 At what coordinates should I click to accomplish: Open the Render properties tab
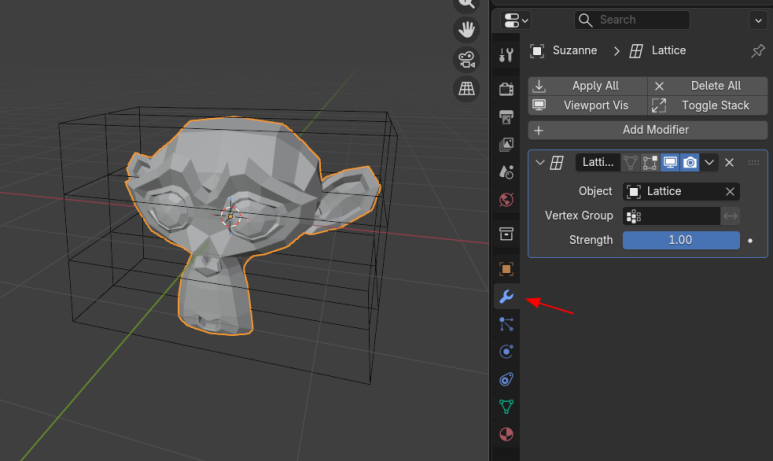506,89
